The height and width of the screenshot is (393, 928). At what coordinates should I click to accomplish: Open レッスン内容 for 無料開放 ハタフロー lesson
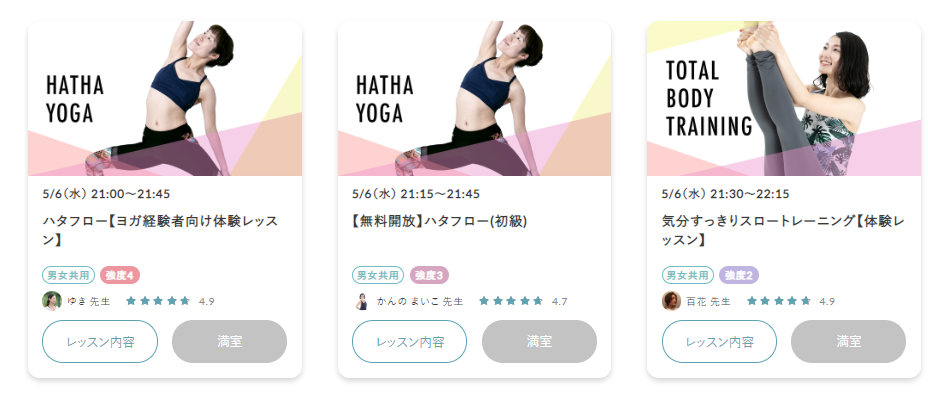pos(410,342)
